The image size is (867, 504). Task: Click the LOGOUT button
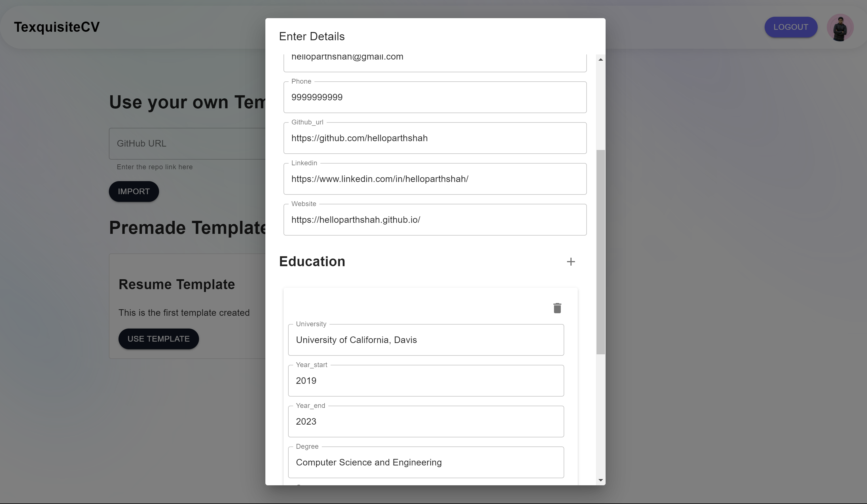click(791, 27)
